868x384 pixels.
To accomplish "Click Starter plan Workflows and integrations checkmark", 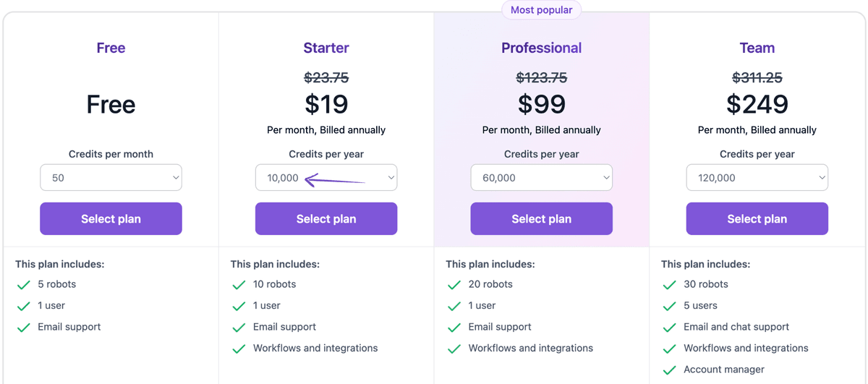I will pyautogui.click(x=239, y=349).
